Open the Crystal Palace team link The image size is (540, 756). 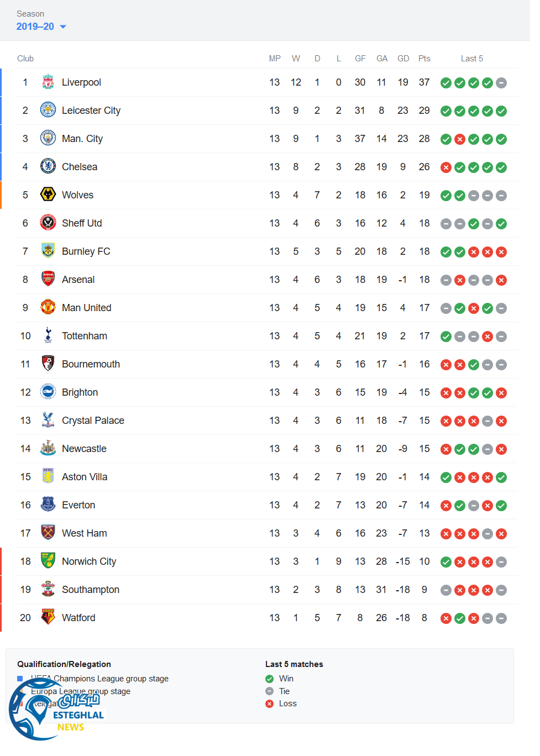point(93,421)
